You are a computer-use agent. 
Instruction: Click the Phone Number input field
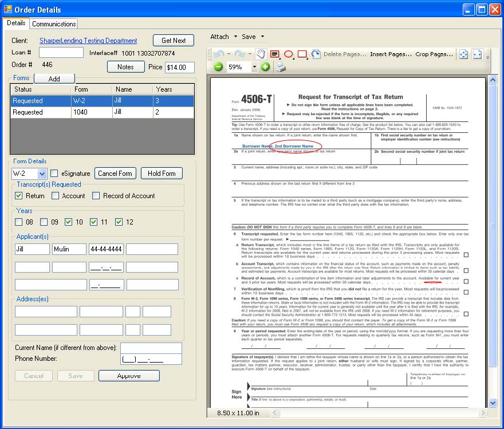pyautogui.click(x=151, y=359)
